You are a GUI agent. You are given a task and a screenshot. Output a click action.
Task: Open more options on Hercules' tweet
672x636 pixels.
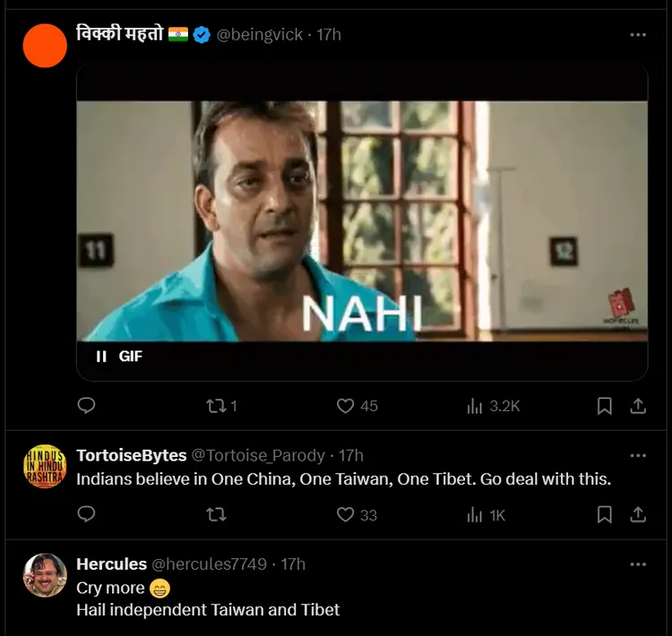tap(638, 564)
